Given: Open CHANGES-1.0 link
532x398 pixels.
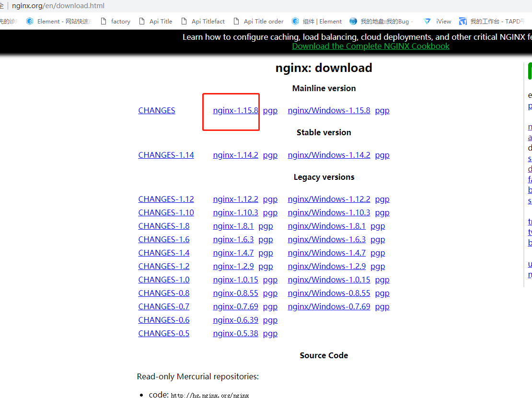Looking at the screenshot, I should pos(164,280).
